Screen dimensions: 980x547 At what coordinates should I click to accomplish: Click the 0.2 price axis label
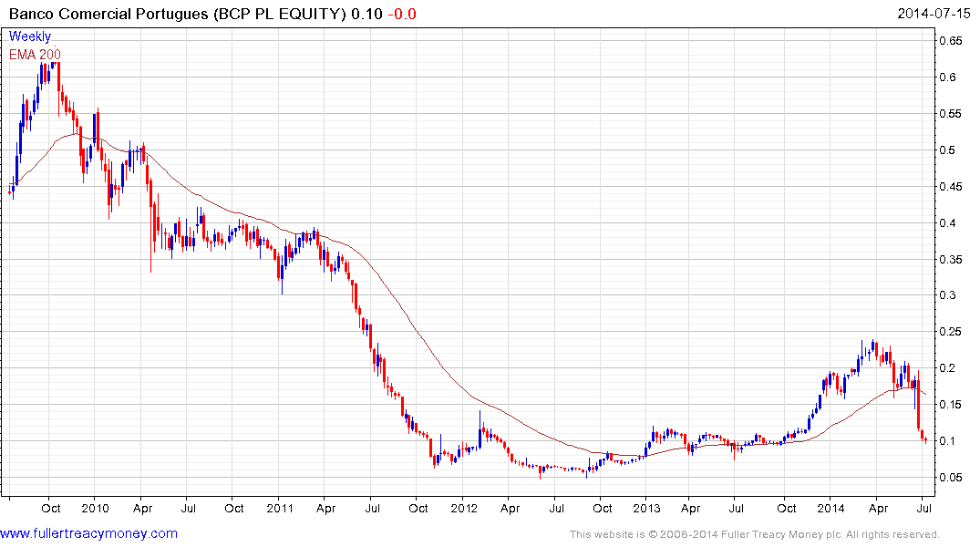coord(947,367)
